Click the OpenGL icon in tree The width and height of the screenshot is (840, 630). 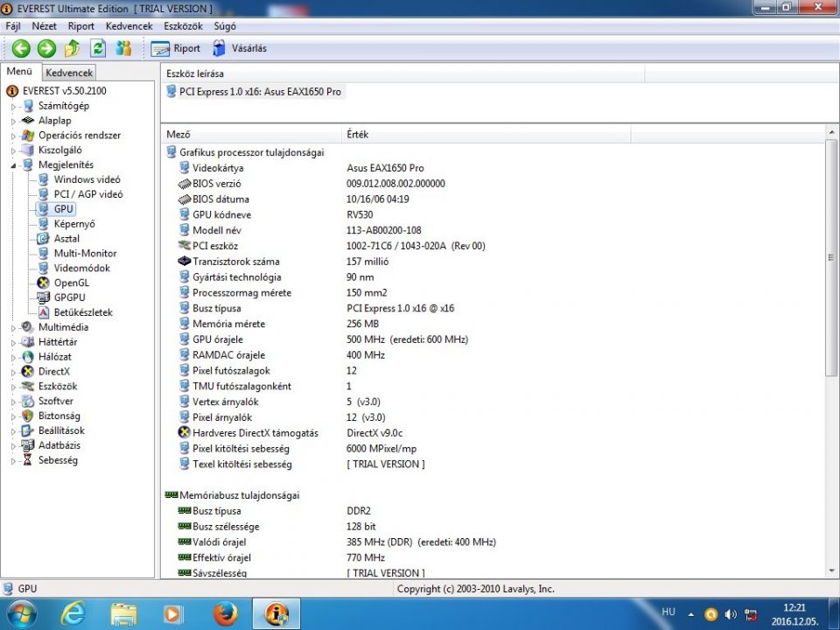(44, 283)
